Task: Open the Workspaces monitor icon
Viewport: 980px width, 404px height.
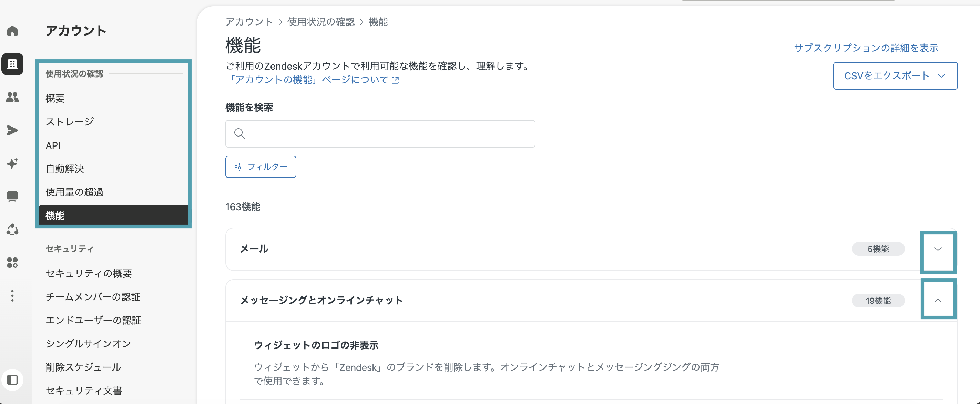Action: [x=12, y=196]
